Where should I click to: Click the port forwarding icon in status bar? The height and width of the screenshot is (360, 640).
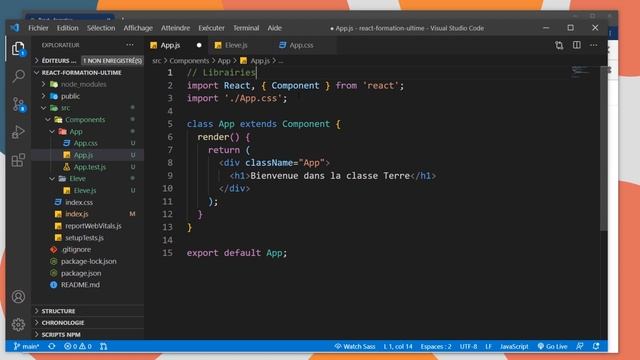[x=104, y=346]
